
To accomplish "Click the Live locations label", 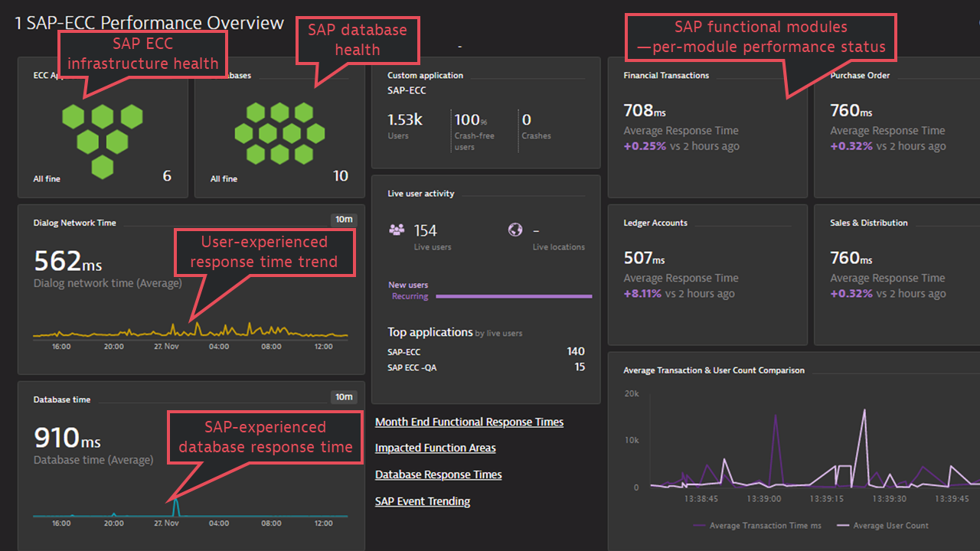I will tap(559, 247).
